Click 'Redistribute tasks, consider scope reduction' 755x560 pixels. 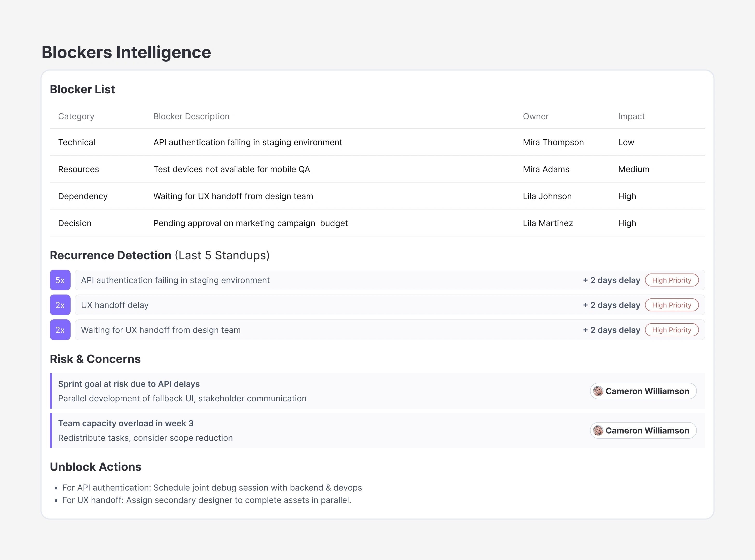pos(146,438)
